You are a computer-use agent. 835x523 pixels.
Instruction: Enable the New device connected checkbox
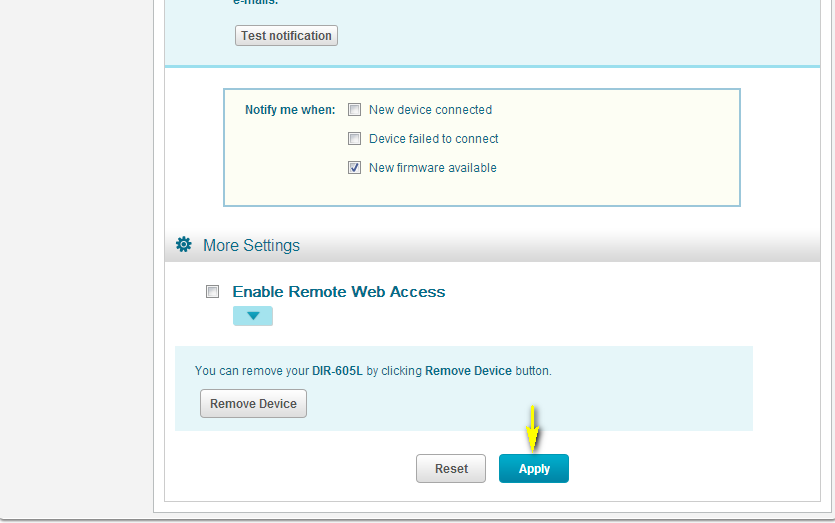(x=354, y=110)
